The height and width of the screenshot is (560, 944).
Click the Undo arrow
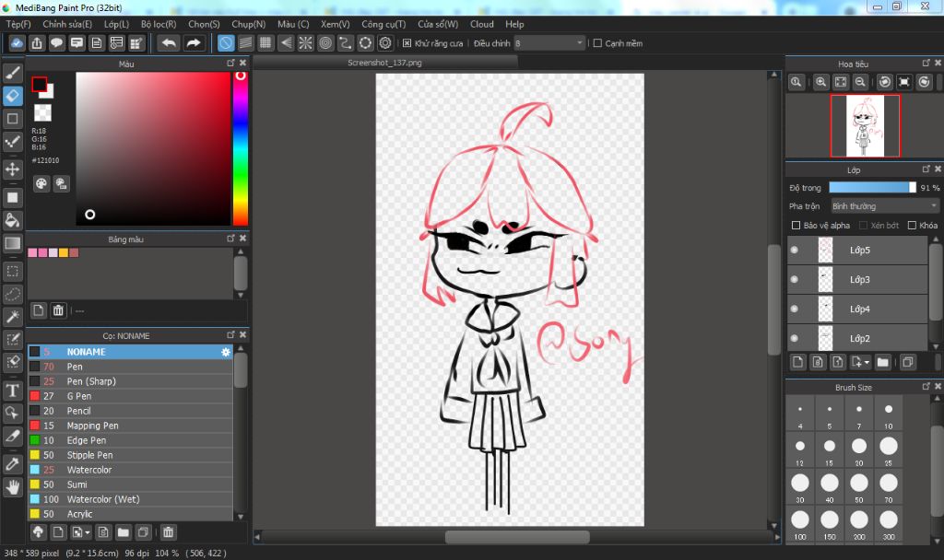point(170,43)
